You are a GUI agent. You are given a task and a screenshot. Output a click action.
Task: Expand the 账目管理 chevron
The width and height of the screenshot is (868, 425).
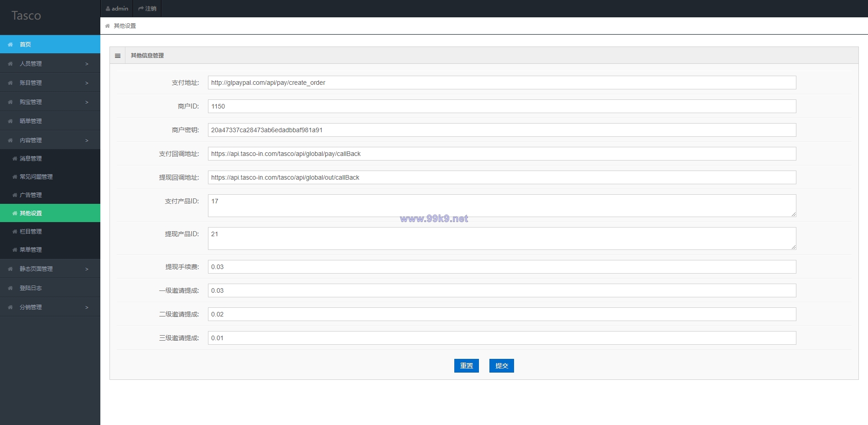coord(87,83)
